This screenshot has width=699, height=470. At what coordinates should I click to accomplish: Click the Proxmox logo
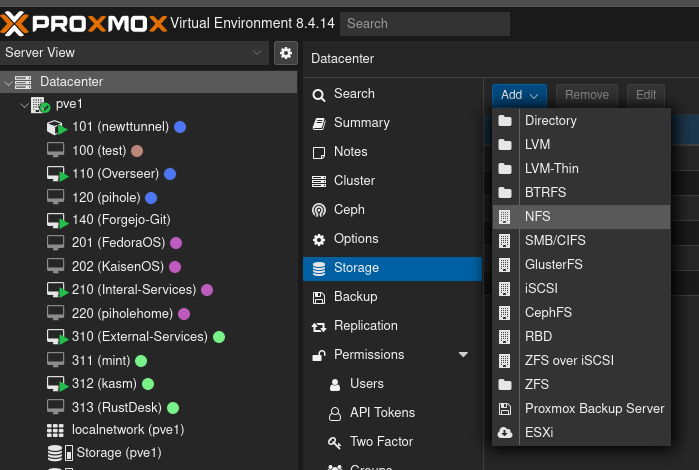84,23
